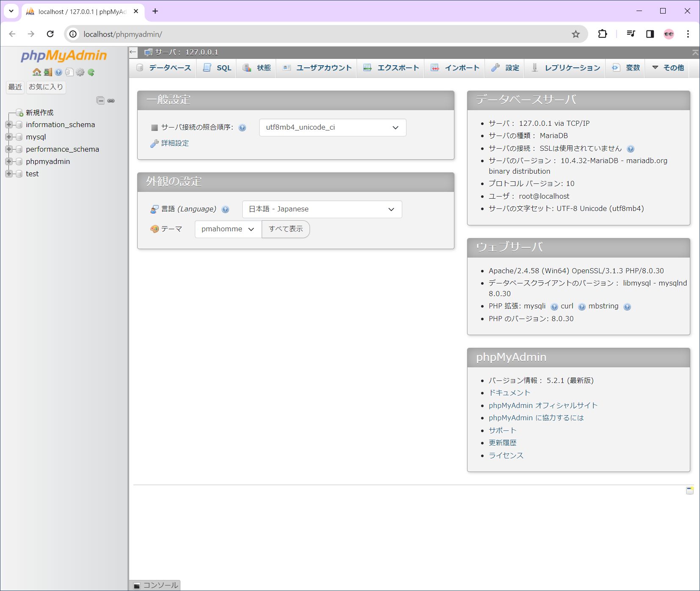The width and height of the screenshot is (700, 591).
Task: Open the 日本語 - Japanese language dropdown
Action: (322, 209)
